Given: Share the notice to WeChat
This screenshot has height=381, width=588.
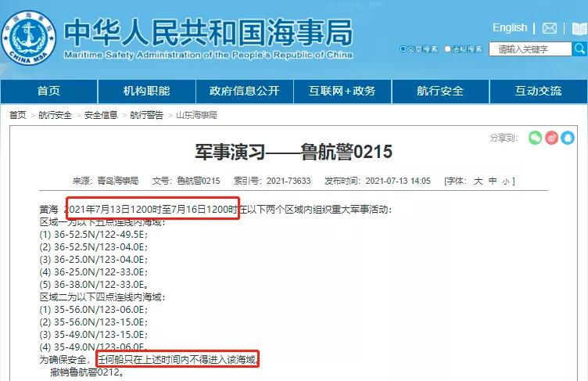Looking at the screenshot, I should (x=535, y=138).
